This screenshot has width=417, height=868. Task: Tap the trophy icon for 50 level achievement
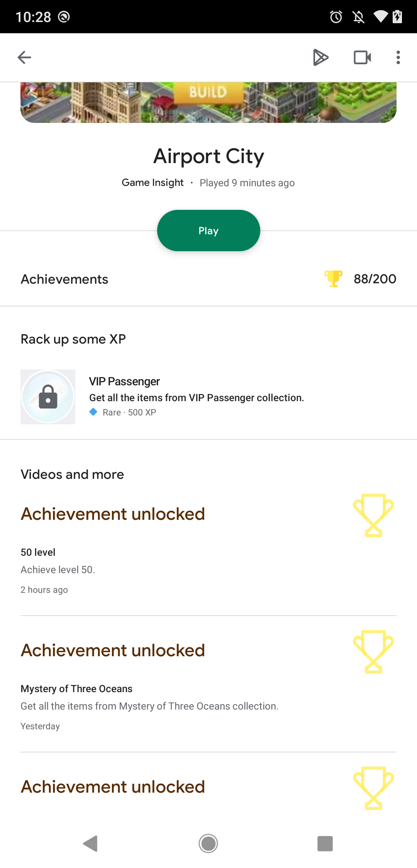(x=373, y=515)
